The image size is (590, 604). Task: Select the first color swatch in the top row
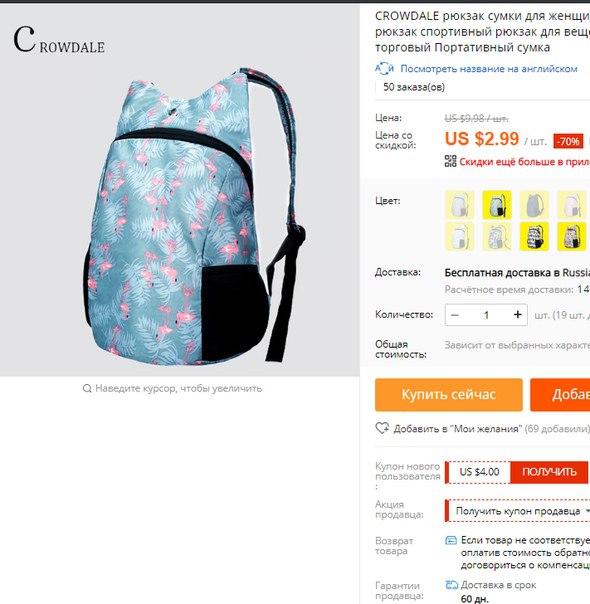click(x=460, y=205)
